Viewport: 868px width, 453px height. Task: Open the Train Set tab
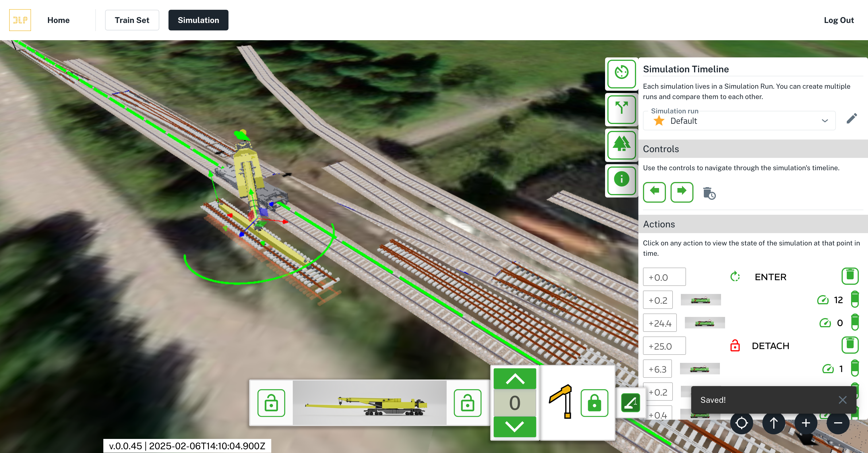[x=132, y=20]
